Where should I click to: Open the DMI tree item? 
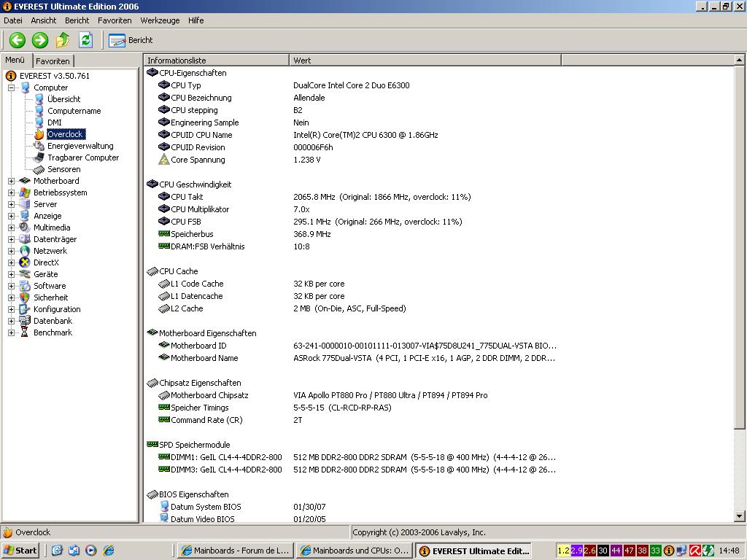click(54, 122)
